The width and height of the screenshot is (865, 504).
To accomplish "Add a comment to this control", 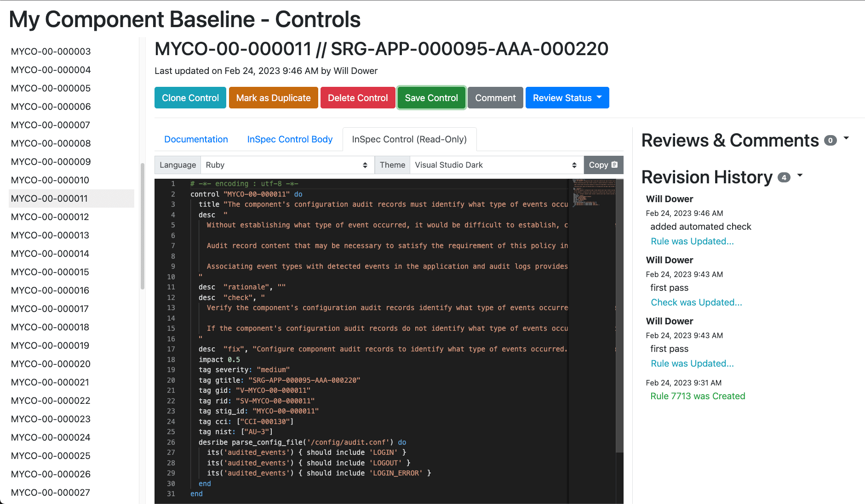I will 495,97.
